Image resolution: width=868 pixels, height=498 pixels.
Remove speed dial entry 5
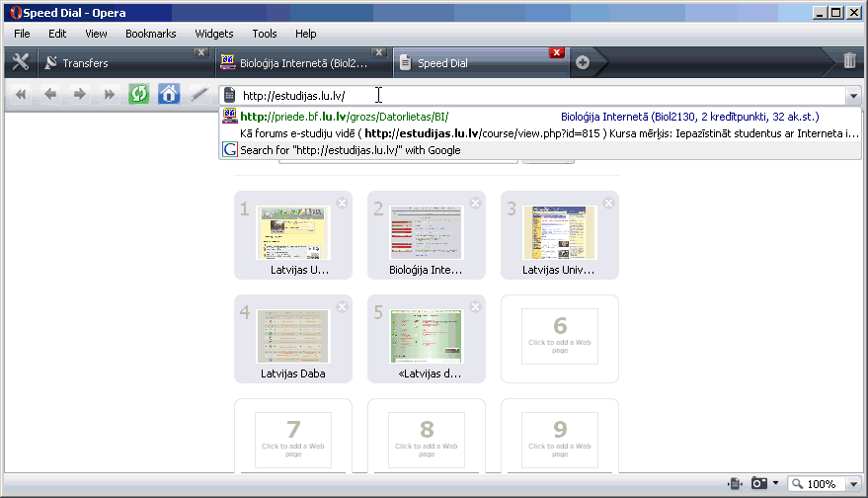point(476,307)
